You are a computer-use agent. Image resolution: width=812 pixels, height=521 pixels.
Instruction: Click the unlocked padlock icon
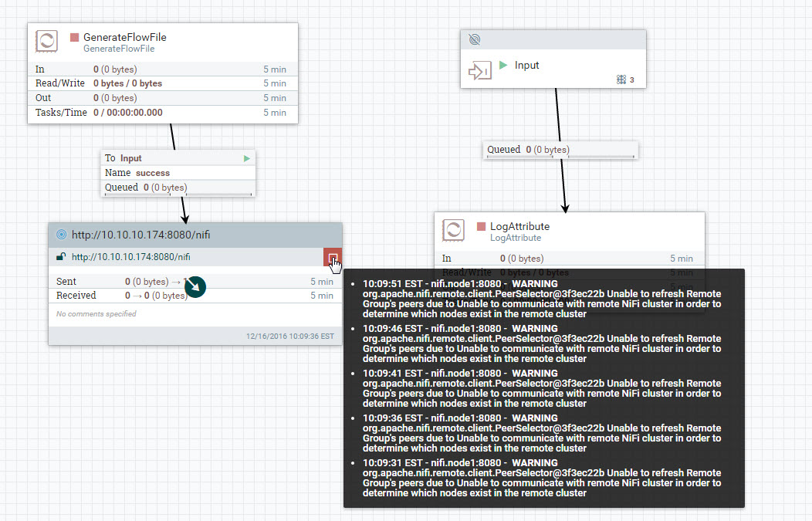[x=61, y=256]
